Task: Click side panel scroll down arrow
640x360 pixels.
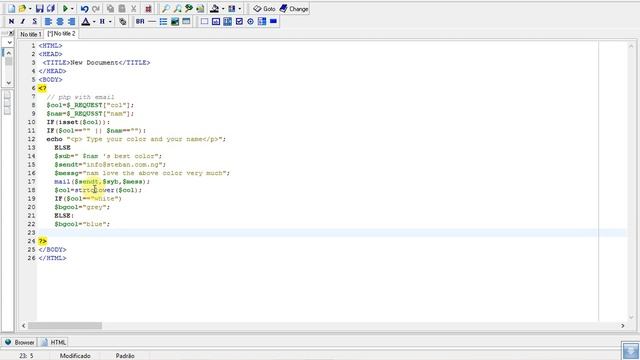Action: point(9,83)
